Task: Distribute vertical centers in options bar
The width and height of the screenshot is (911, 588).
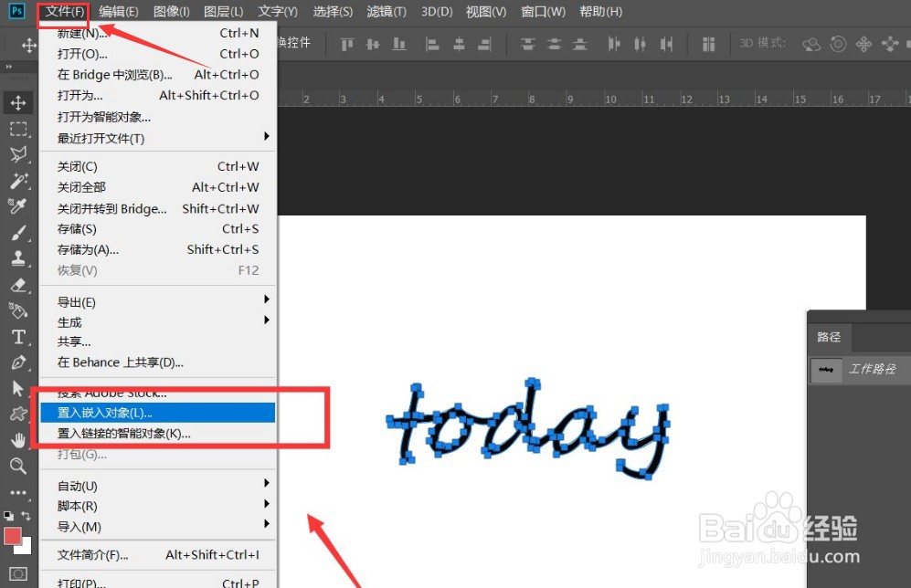Action: [x=555, y=44]
